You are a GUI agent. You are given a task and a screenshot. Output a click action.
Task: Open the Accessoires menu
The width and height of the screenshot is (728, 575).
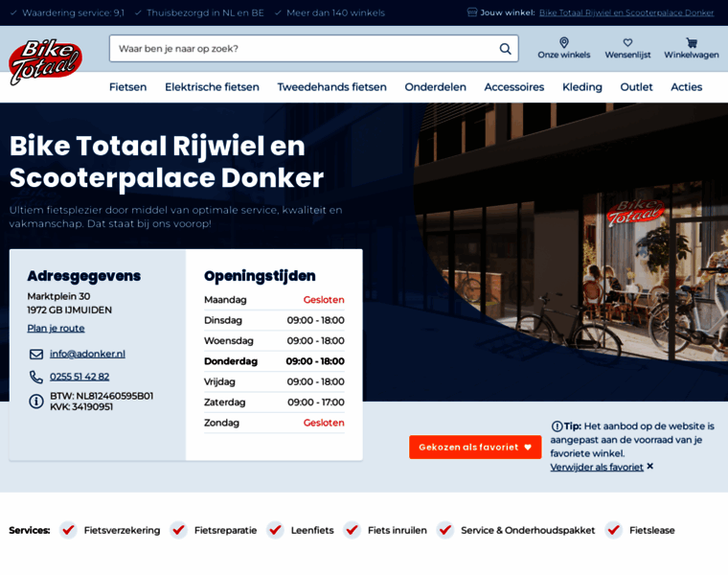pyautogui.click(x=514, y=87)
